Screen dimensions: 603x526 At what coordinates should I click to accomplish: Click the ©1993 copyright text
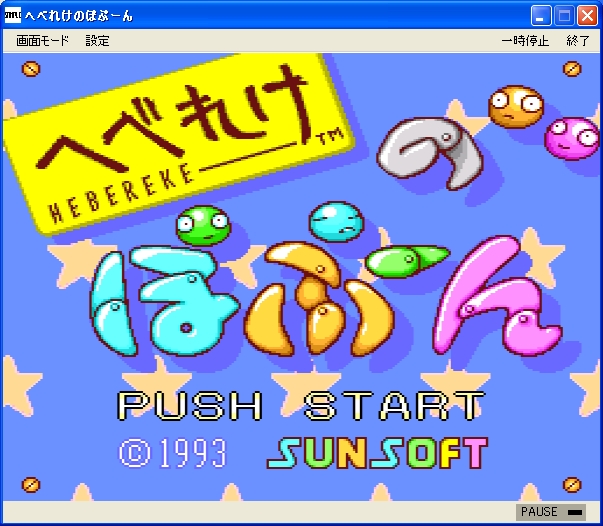[x=173, y=453]
